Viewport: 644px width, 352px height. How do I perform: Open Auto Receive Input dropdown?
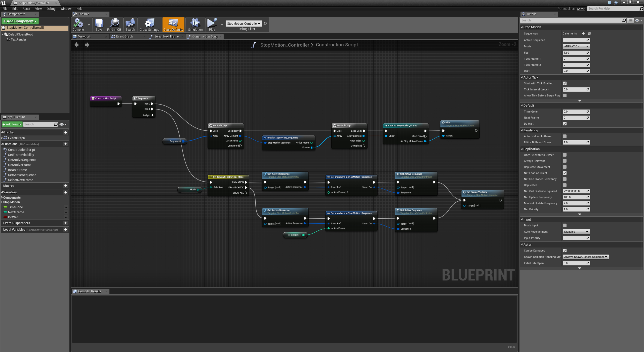pyautogui.click(x=576, y=232)
